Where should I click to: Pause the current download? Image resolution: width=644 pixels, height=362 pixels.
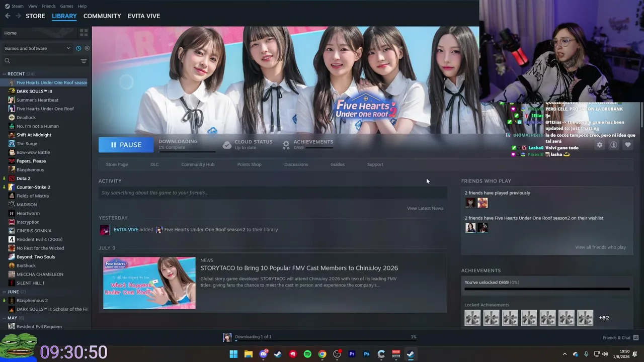point(126,145)
